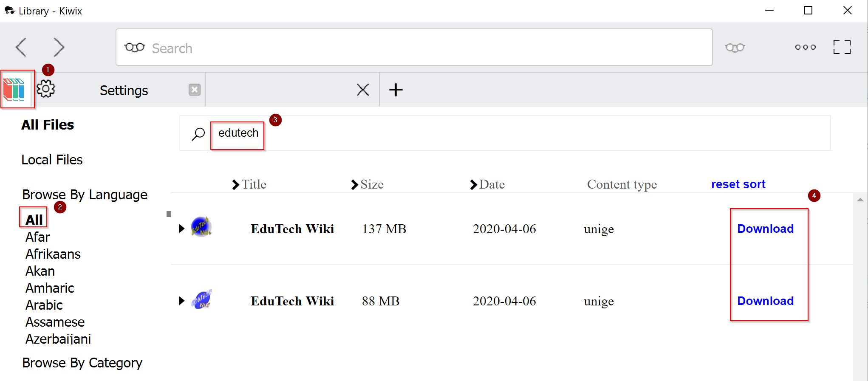
Task: Filter by Akan language
Action: tap(40, 271)
